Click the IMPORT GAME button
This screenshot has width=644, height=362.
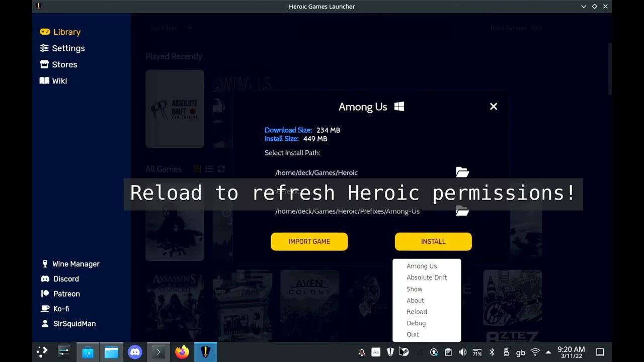click(x=309, y=241)
